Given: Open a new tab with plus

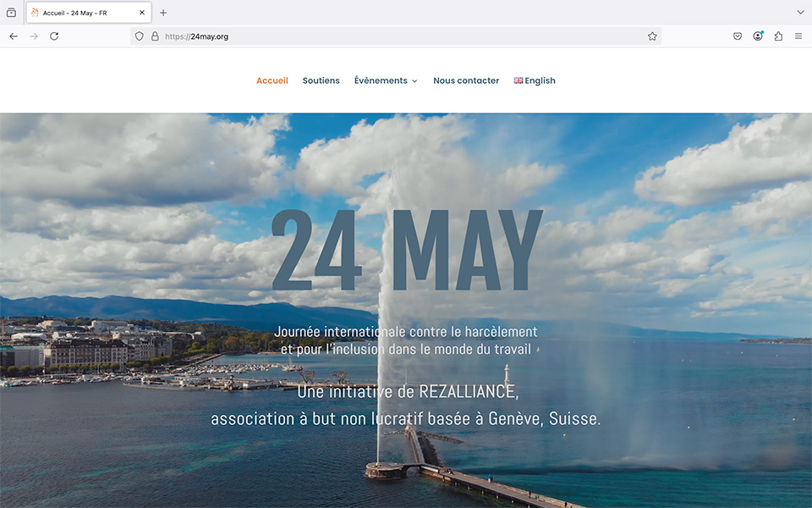Looking at the screenshot, I should tap(163, 13).
